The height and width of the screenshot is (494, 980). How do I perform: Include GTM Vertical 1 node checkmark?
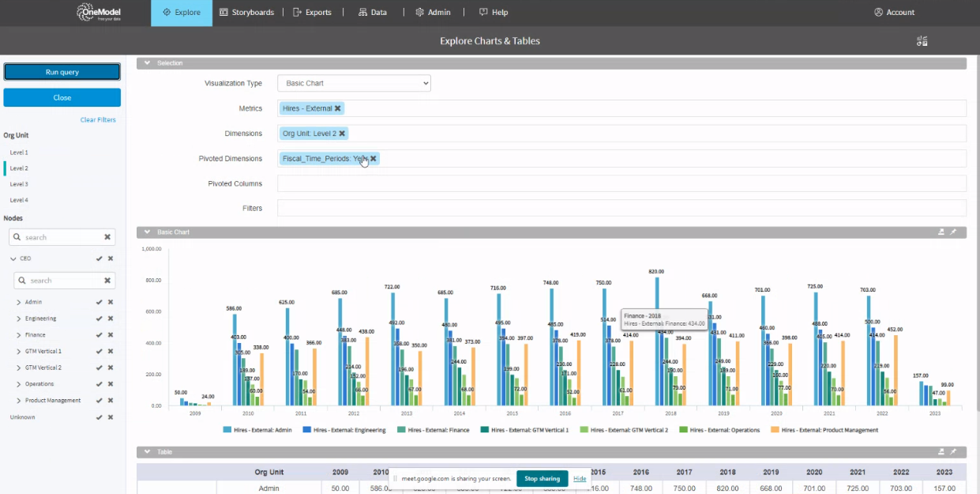99,351
